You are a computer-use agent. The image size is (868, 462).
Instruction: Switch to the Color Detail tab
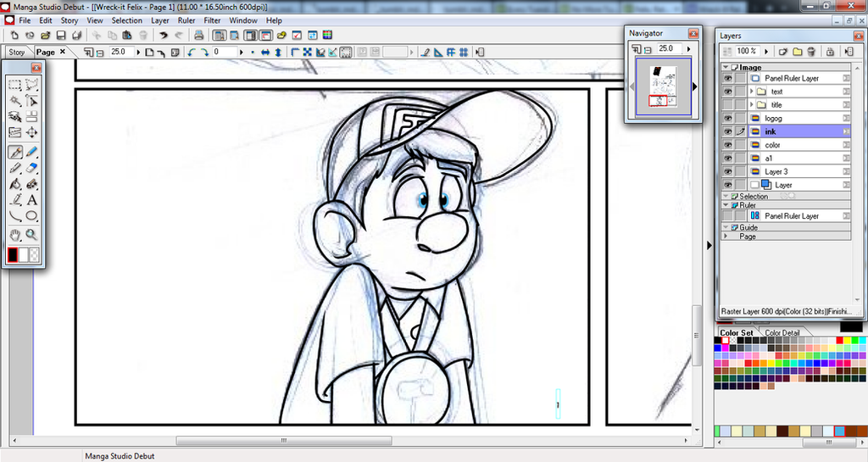click(782, 333)
